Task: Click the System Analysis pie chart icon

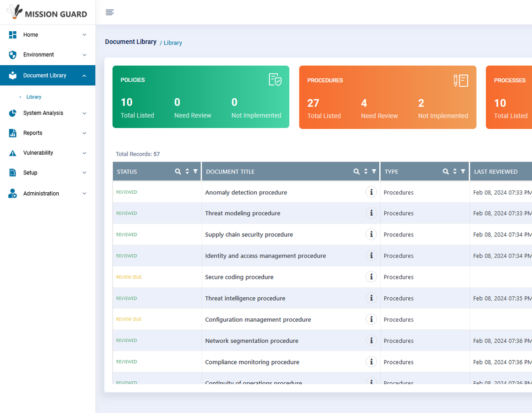Action: point(12,113)
